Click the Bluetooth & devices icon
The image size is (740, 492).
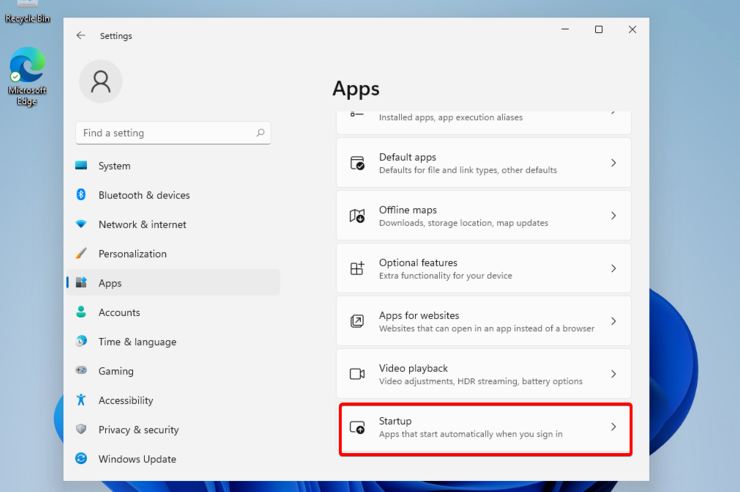click(x=81, y=195)
